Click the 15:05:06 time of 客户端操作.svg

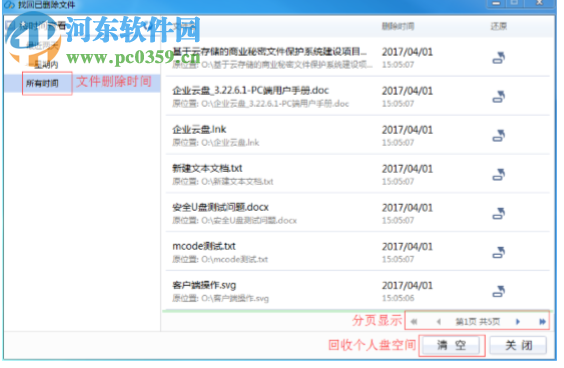(398, 298)
